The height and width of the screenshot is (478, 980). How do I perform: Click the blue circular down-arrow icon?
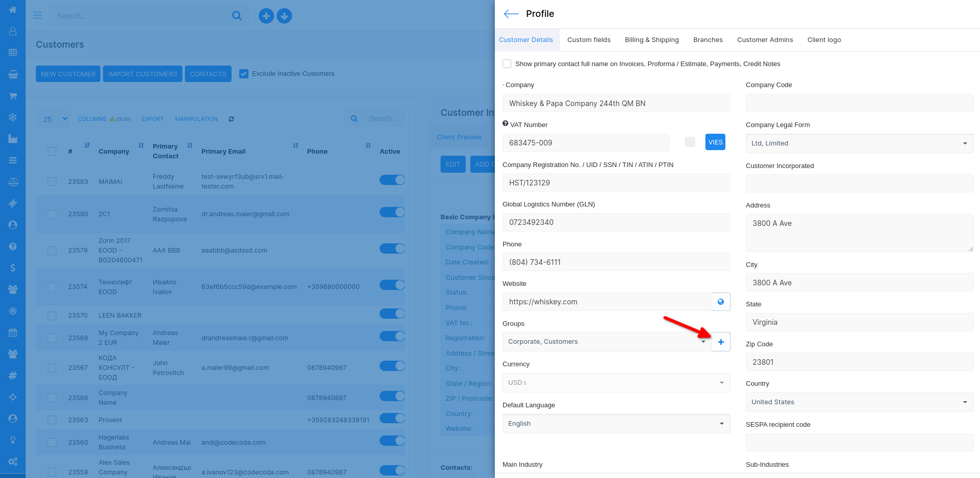click(284, 16)
